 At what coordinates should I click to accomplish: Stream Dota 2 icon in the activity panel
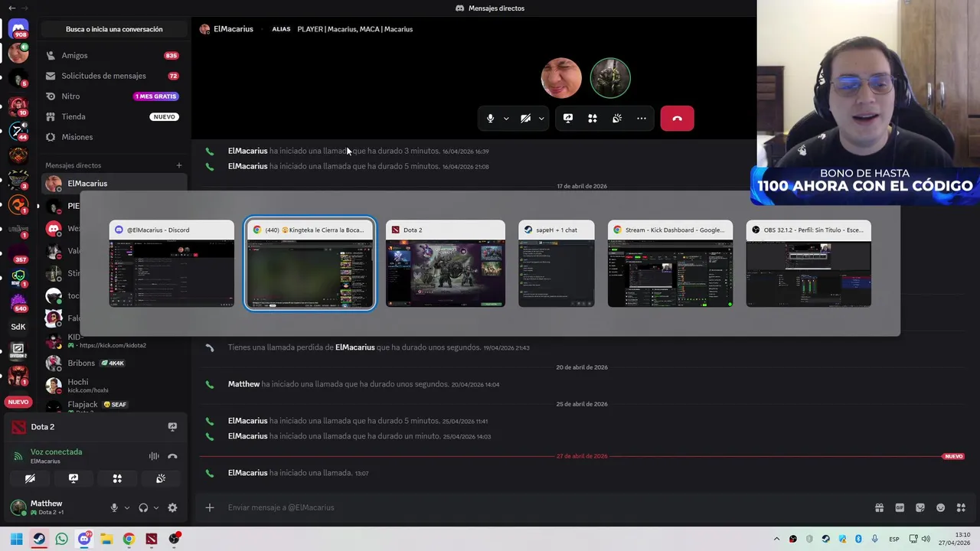[172, 427]
